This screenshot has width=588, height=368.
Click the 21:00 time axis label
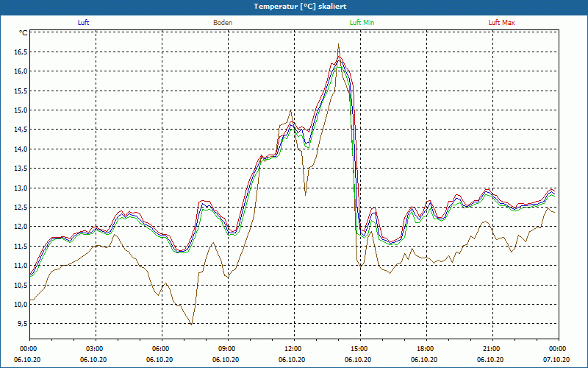(492, 349)
